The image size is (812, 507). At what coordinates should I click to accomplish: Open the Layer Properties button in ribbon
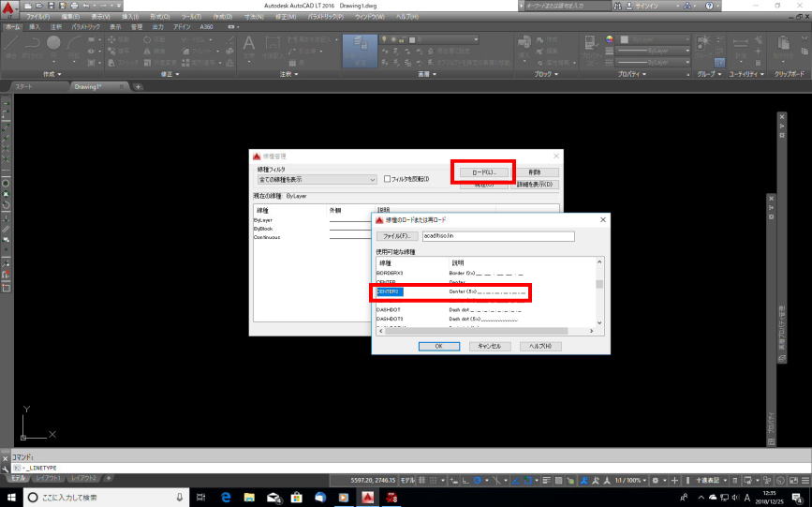click(x=360, y=50)
